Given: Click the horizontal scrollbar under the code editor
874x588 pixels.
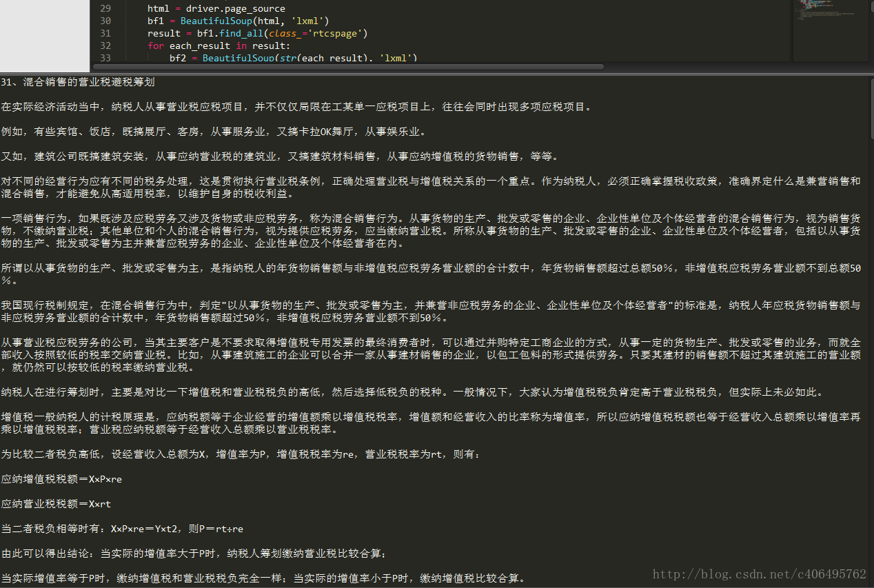Looking at the screenshot, I should 347,67.
